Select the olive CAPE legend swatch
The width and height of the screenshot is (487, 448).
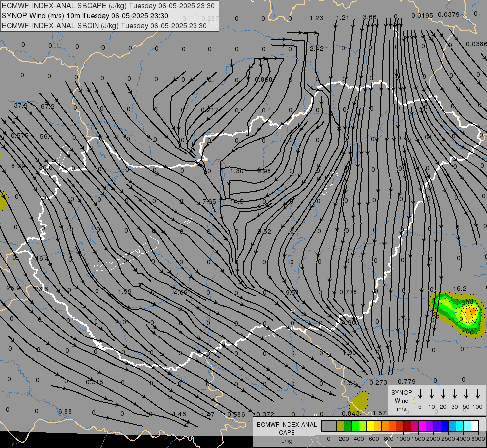tap(340, 426)
